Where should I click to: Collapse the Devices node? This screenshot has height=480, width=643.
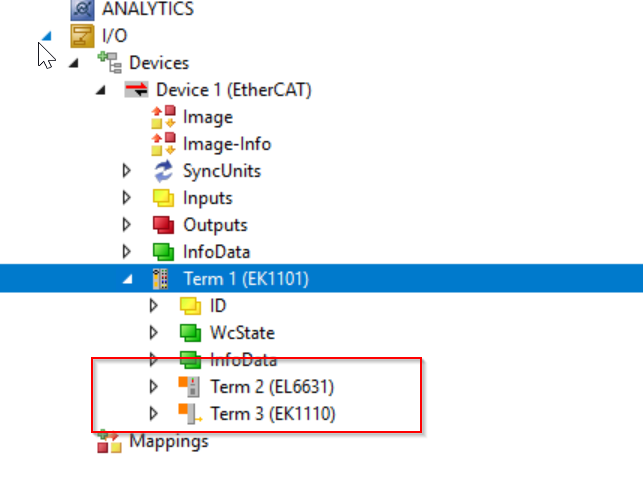74,63
